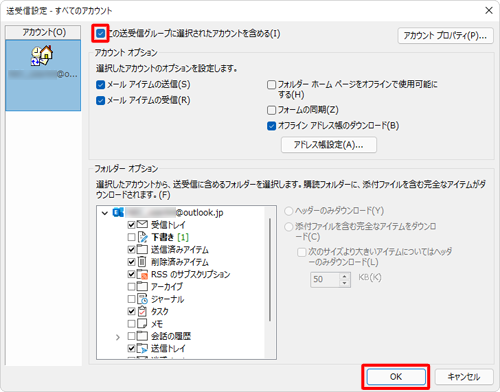The image size is (500, 392).
Task: Confirm with the OK button
Action: (396, 377)
